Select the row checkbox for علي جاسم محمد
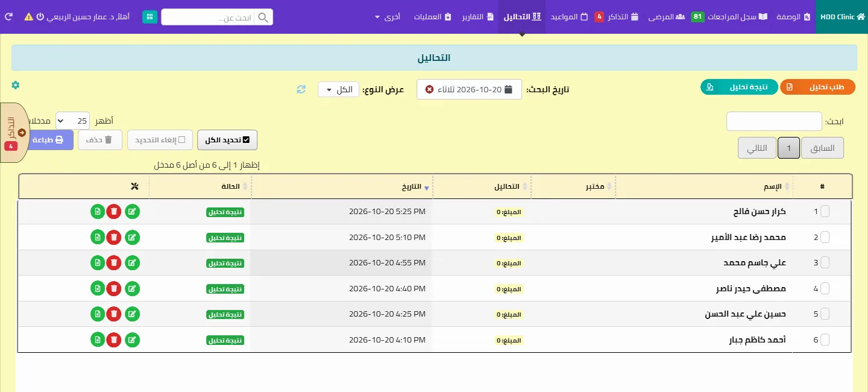This screenshot has width=868, height=392. tap(825, 262)
